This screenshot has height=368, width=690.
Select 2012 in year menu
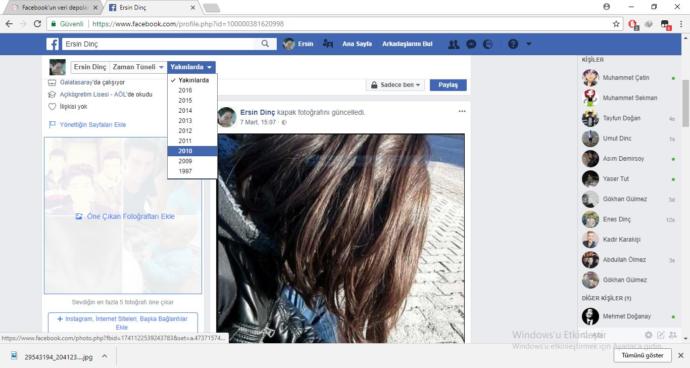coord(192,131)
